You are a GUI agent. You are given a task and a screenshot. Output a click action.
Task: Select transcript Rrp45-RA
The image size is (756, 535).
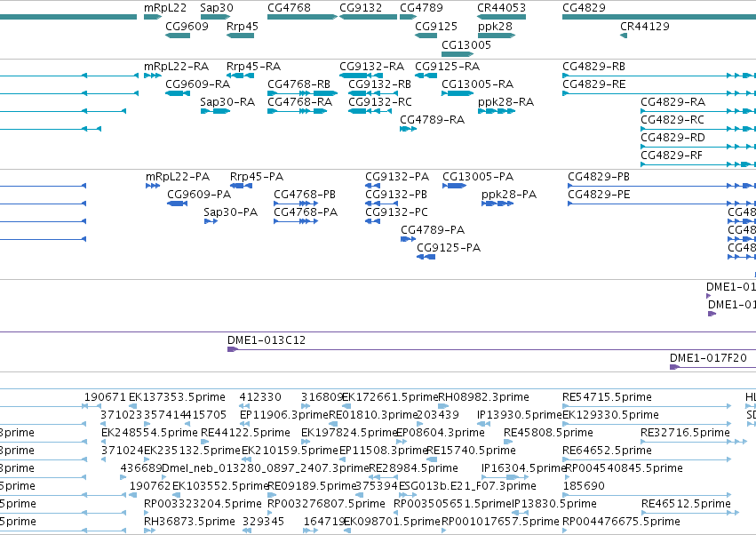[240, 76]
